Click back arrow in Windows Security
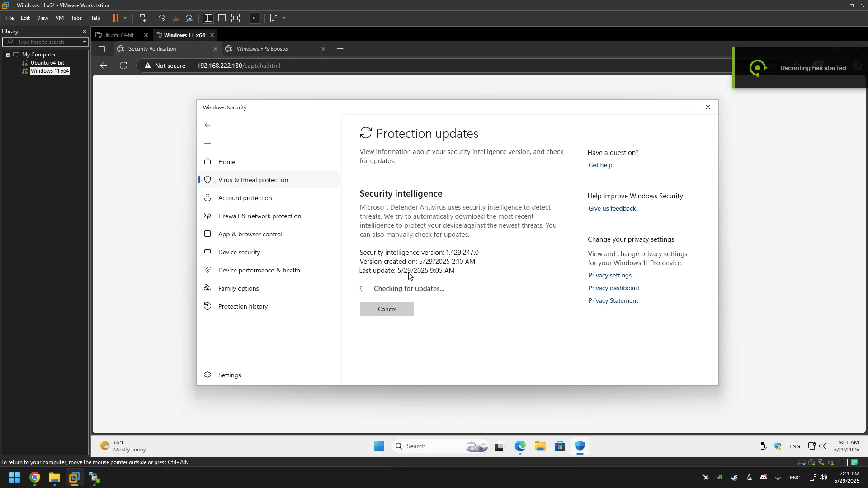 208,125
